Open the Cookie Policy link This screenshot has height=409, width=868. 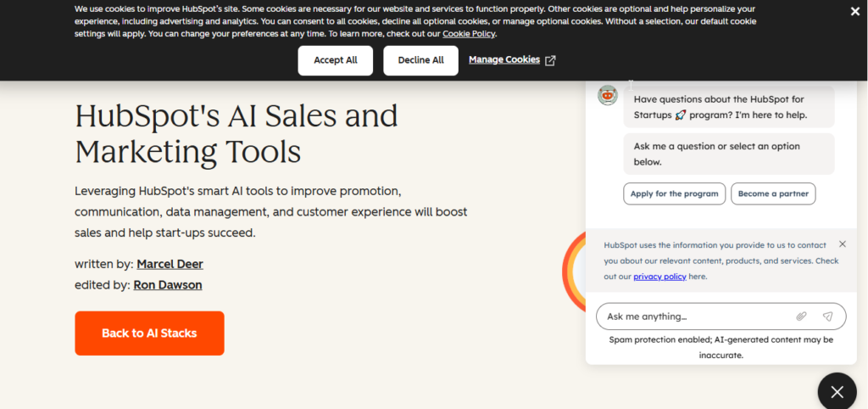(x=469, y=33)
